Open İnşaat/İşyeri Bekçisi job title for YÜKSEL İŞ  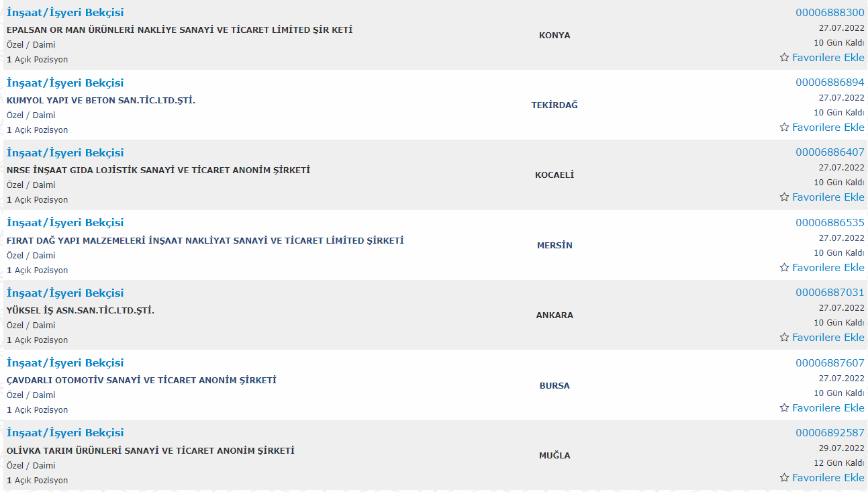[65, 293]
